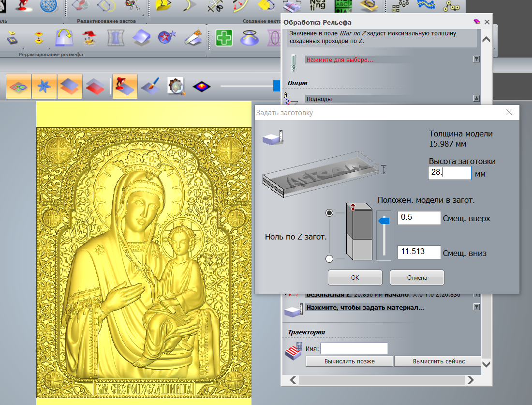Click the help book icon in Обработка Рельефа
The height and width of the screenshot is (405, 532).
[477, 22]
